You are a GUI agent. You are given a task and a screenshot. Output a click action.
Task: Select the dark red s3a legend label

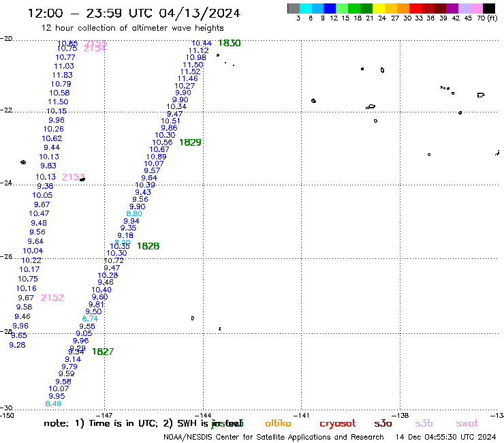(383, 423)
